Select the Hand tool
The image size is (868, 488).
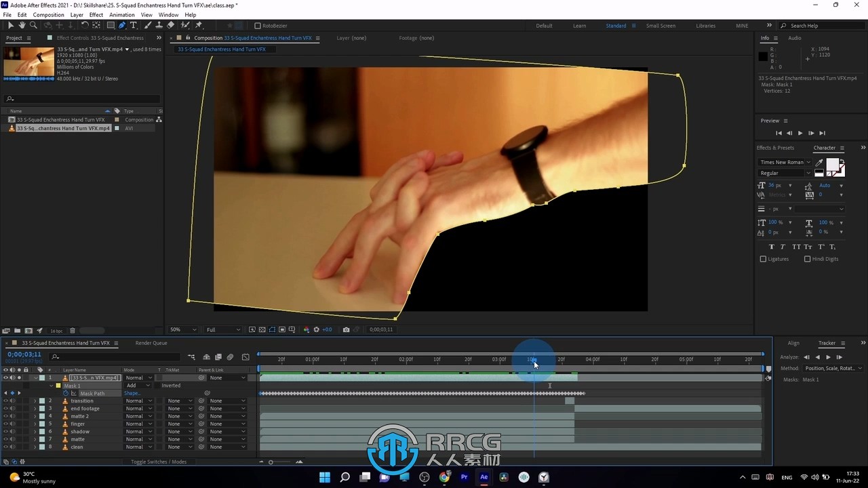[22, 25]
